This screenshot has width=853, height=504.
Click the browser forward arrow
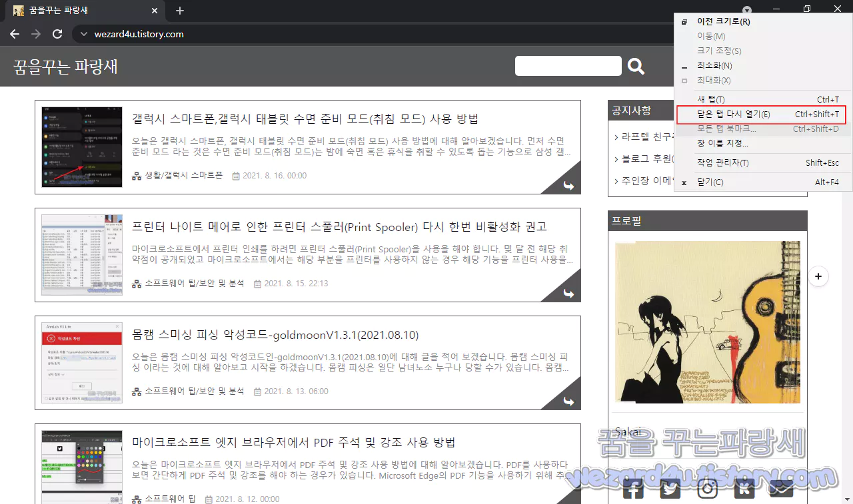tap(36, 34)
